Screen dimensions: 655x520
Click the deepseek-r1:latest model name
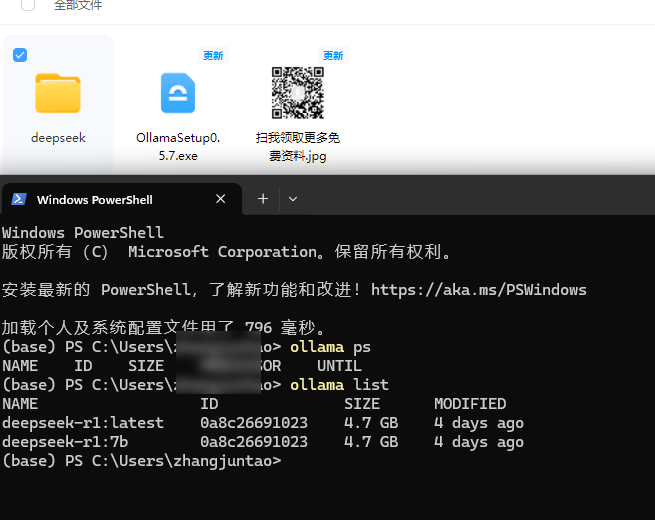pyautogui.click(x=83, y=423)
